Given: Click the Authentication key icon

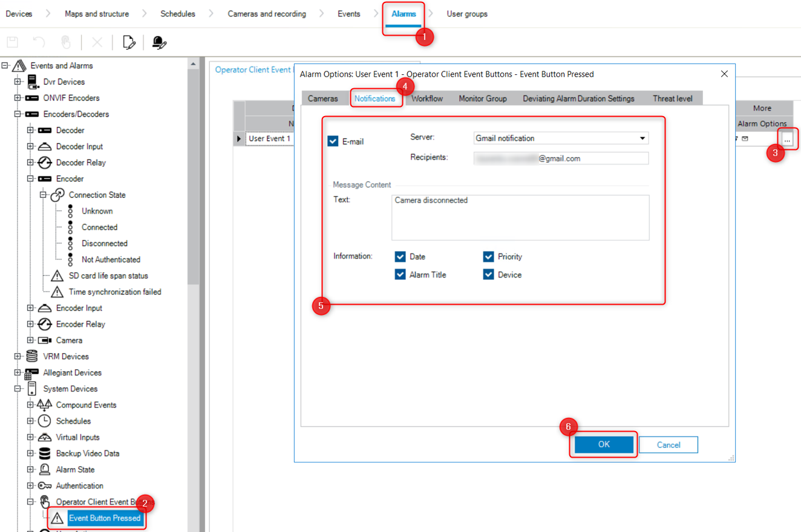Looking at the screenshot, I should point(45,486).
